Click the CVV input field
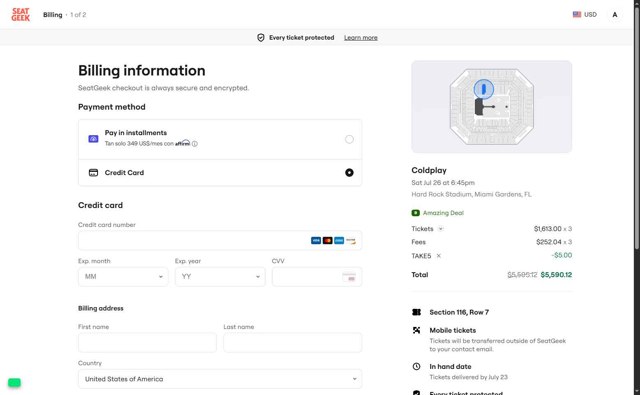 coord(317,277)
